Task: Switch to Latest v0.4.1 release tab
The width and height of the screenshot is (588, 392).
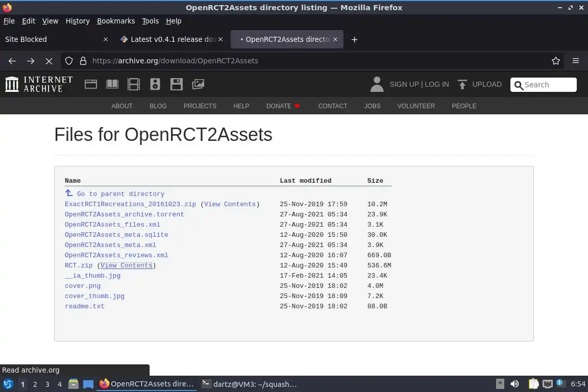Action: pos(171,39)
